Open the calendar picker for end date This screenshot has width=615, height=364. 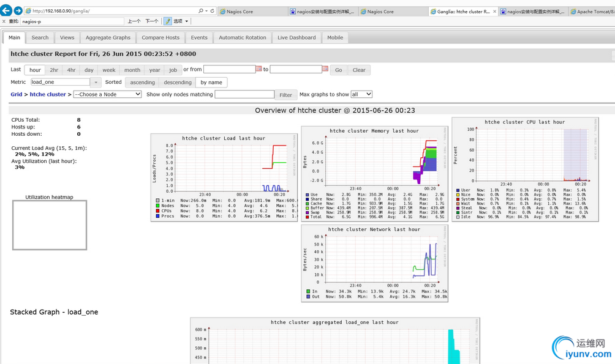coord(325,69)
